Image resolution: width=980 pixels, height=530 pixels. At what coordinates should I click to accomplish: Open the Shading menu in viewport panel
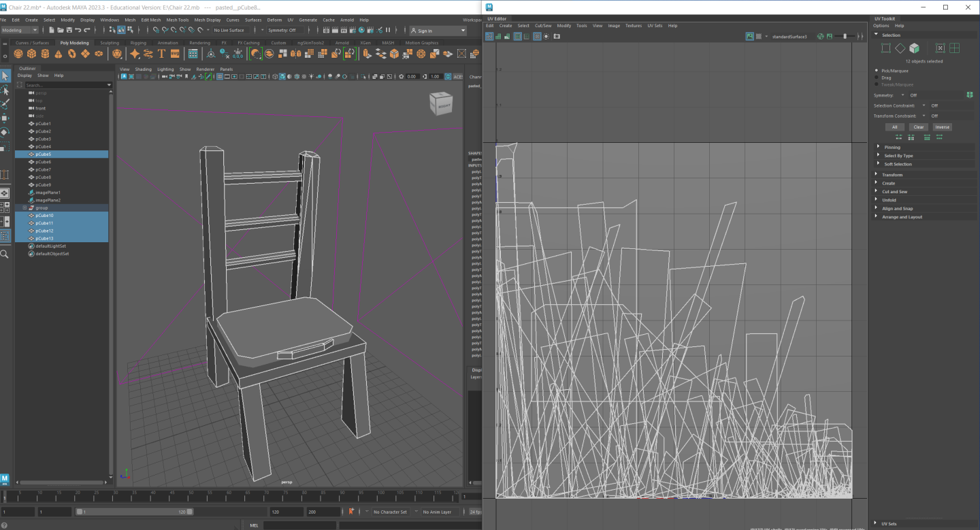click(x=143, y=69)
